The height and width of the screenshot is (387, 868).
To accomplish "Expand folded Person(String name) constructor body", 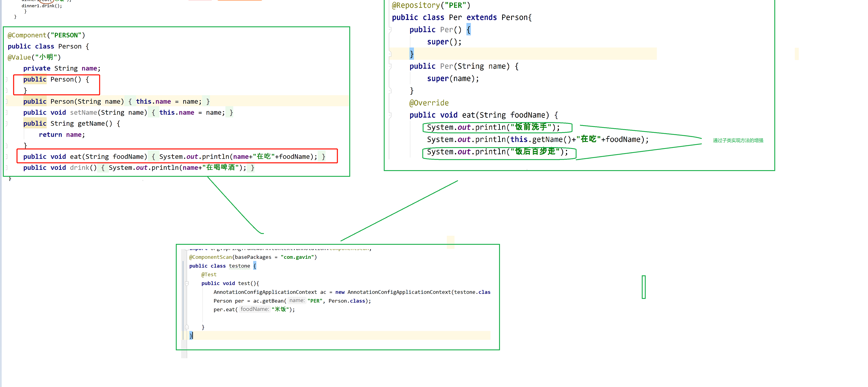I will tap(130, 101).
